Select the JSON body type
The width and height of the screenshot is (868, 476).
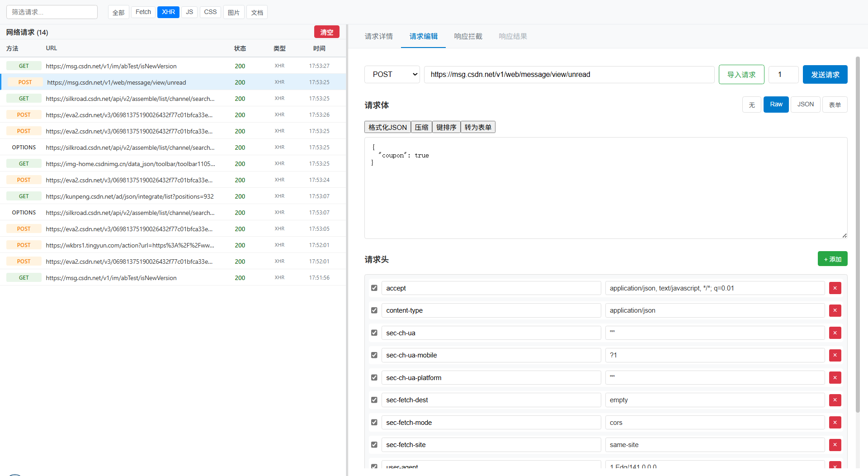pyautogui.click(x=806, y=105)
